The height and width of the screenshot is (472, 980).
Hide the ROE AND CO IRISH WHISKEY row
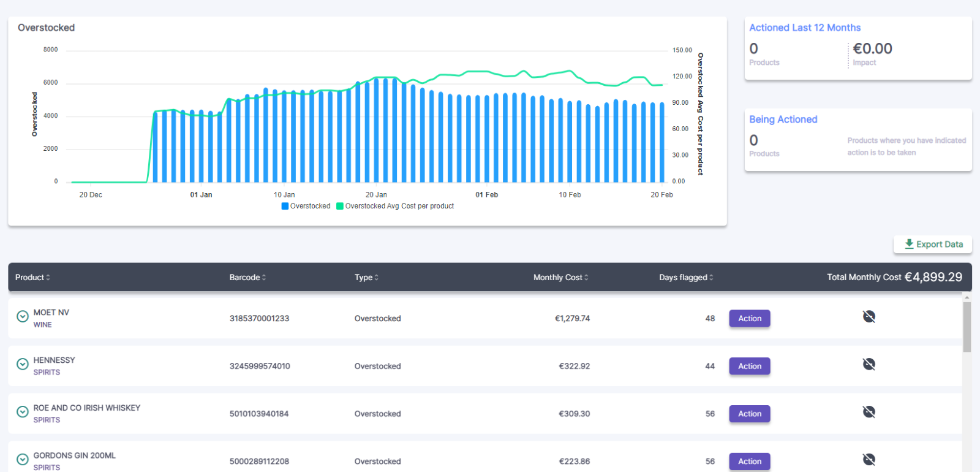(869, 412)
